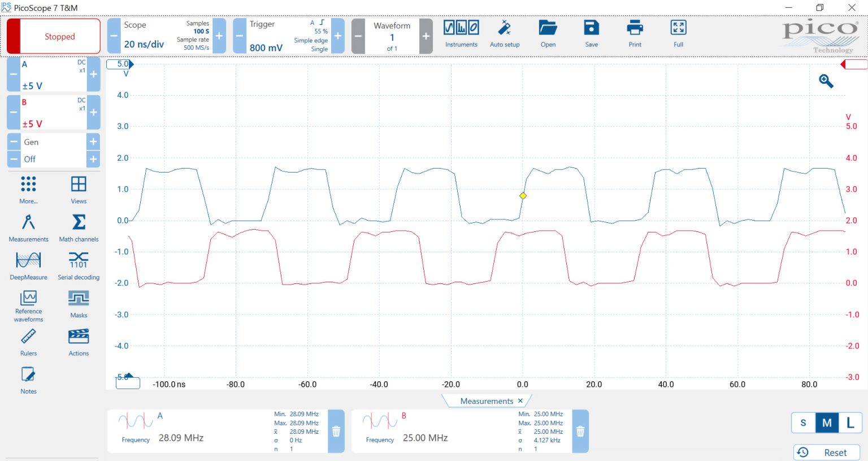Image resolution: width=868 pixels, height=461 pixels.
Task: Increase the timebase with Scope plus
Action: 219,36
